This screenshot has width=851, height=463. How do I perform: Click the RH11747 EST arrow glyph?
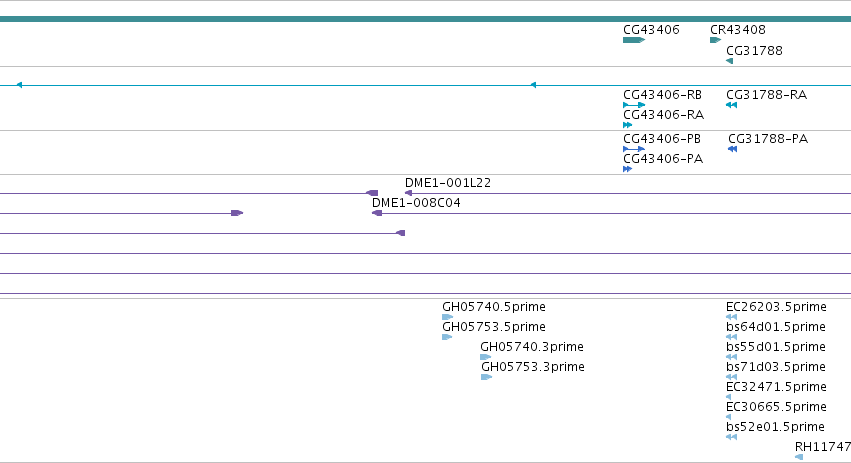798,457
